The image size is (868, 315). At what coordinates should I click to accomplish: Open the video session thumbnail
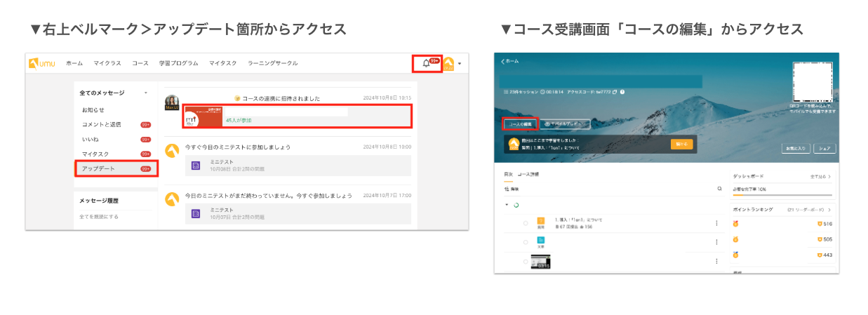pos(540,262)
